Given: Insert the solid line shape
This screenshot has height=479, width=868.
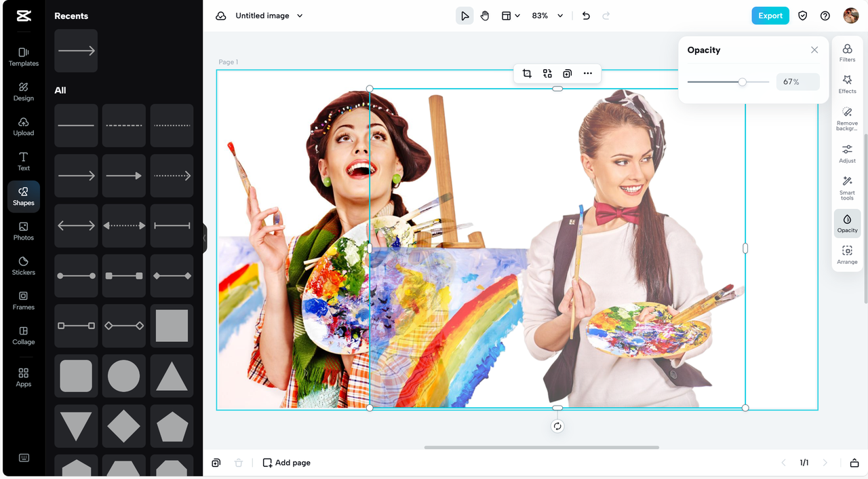Looking at the screenshot, I should pyautogui.click(x=76, y=126).
